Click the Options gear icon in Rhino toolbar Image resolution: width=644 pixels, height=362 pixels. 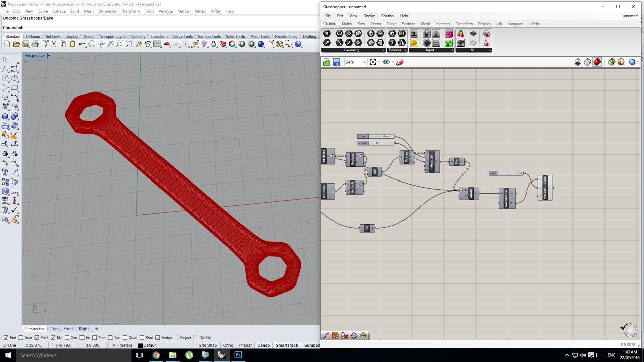tap(278, 44)
